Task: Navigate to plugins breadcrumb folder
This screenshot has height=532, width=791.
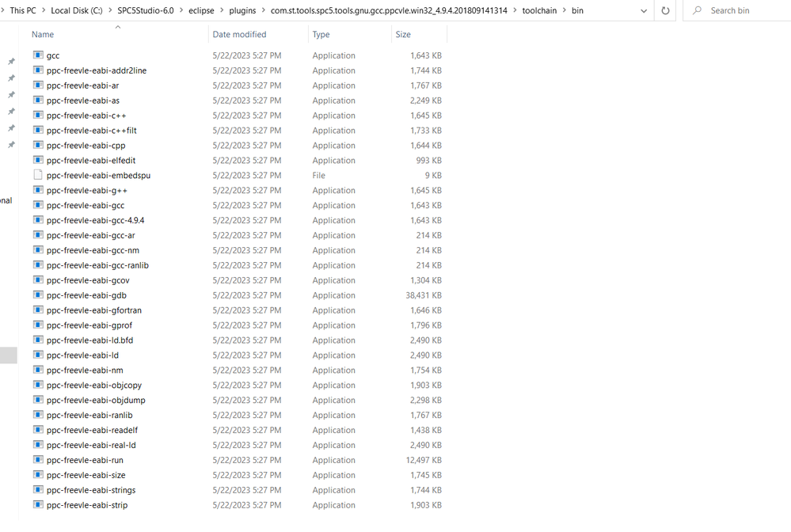Action: tap(242, 10)
